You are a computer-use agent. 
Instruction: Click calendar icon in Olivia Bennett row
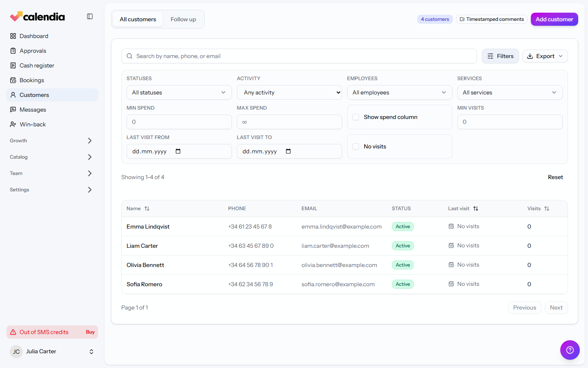tap(451, 265)
